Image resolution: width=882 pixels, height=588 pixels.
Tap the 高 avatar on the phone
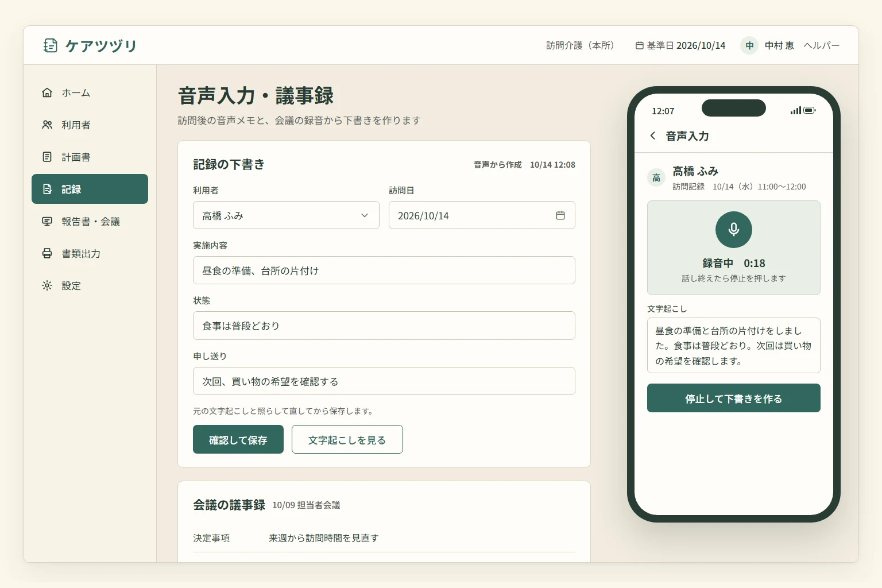656,178
